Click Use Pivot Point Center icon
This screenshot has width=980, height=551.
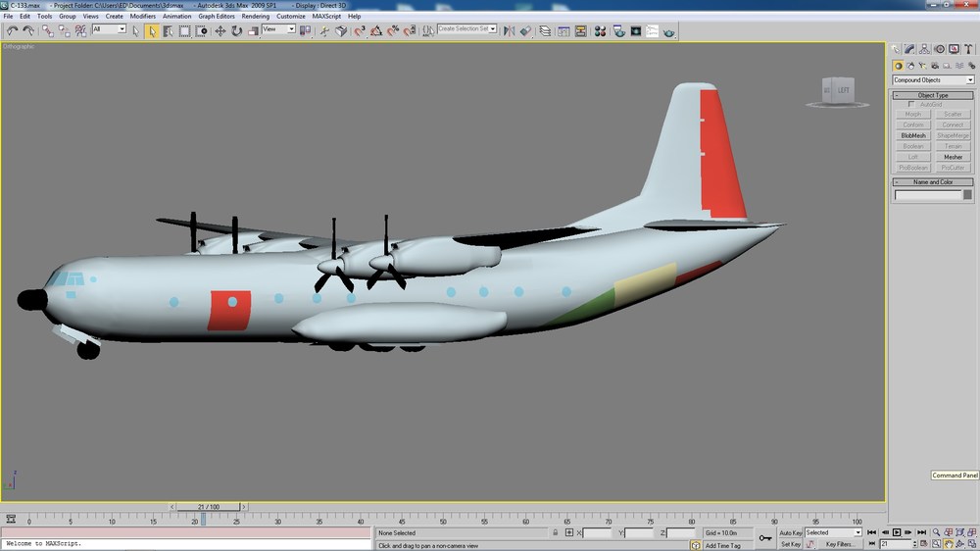[x=305, y=30]
